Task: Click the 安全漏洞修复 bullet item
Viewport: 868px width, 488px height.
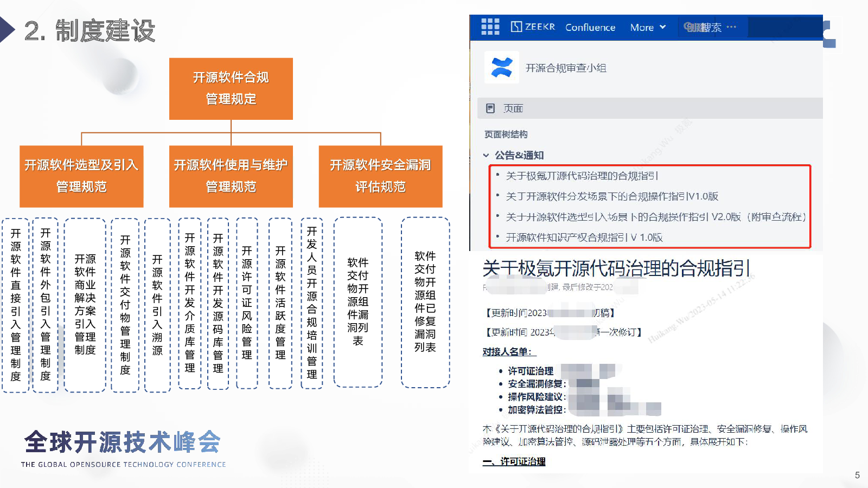Action: [x=537, y=384]
